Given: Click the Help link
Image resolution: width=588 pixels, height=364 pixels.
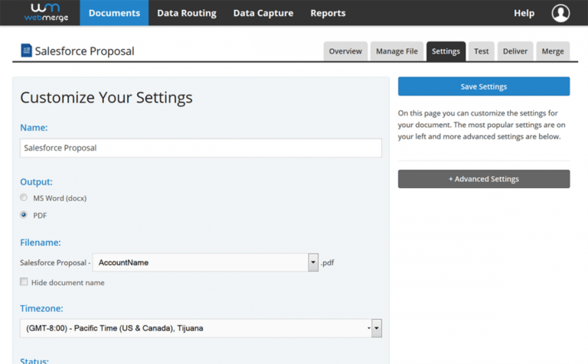Looking at the screenshot, I should point(524,13).
